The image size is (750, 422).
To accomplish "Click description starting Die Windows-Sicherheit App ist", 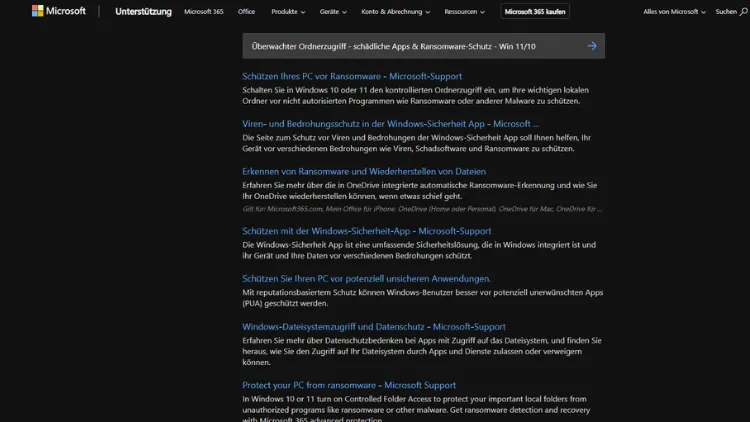I will (x=419, y=250).
